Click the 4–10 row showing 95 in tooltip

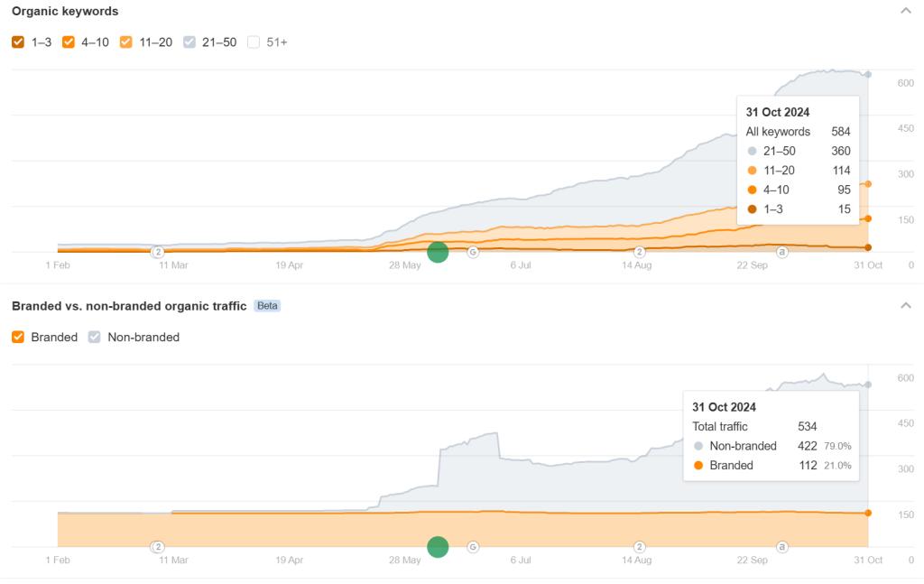(798, 190)
